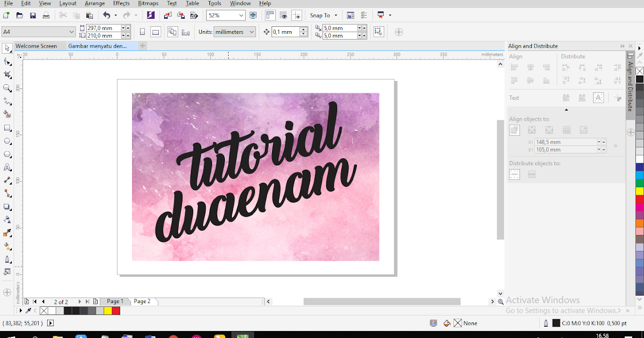Open a new document tab with plus
The image size is (644, 338).
(x=142, y=46)
